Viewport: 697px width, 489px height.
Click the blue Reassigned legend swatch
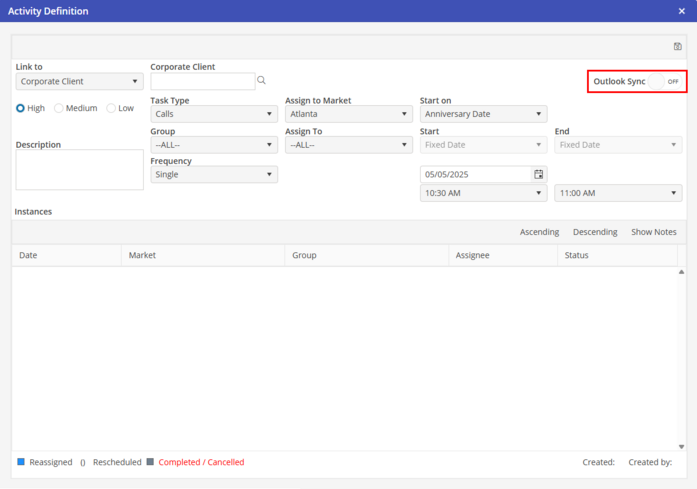(x=21, y=462)
